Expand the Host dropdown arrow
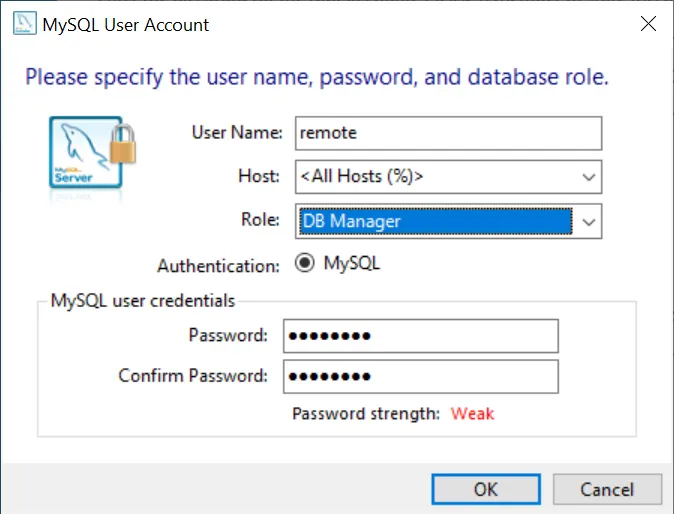Image resolution: width=674 pixels, height=514 pixels. (588, 177)
